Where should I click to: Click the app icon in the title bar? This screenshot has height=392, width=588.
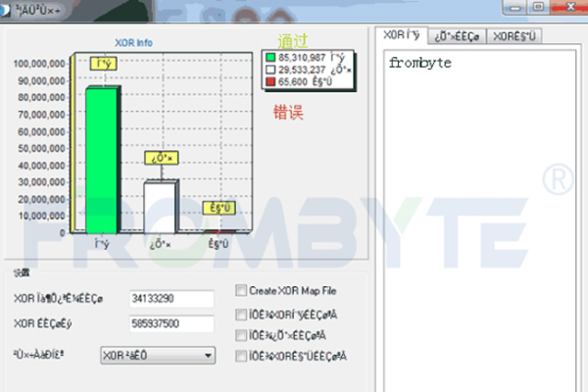pos(8,7)
